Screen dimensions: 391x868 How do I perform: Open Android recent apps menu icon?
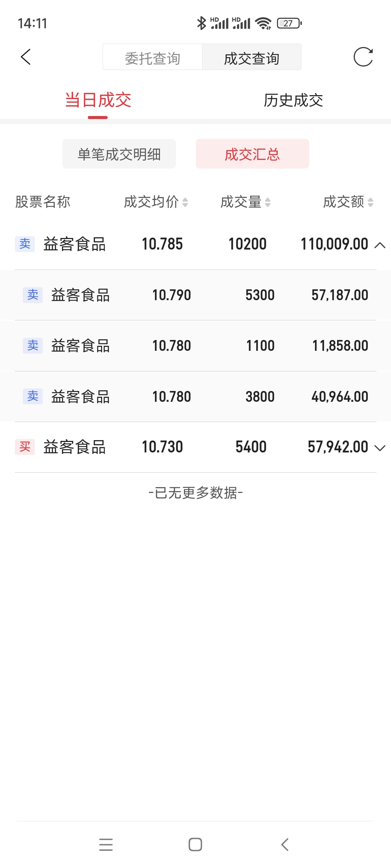pos(106,845)
